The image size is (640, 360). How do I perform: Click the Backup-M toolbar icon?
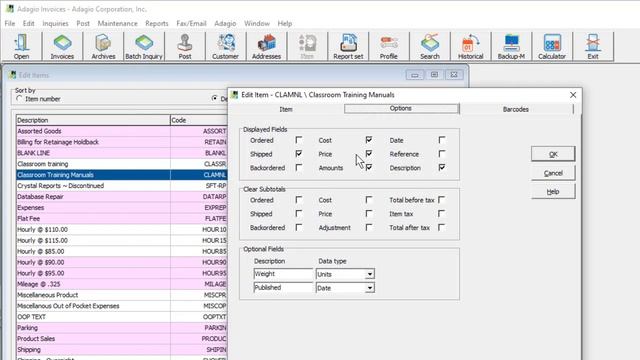point(511,47)
